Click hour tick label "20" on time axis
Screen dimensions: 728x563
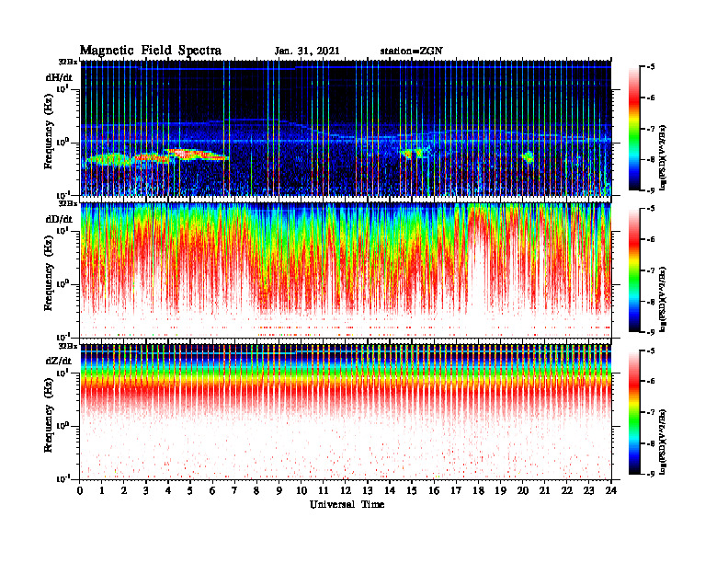(x=522, y=491)
